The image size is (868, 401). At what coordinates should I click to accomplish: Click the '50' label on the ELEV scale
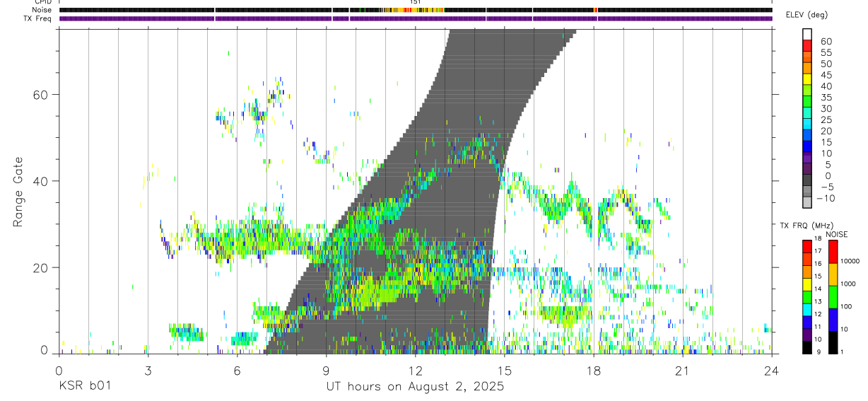click(x=826, y=64)
